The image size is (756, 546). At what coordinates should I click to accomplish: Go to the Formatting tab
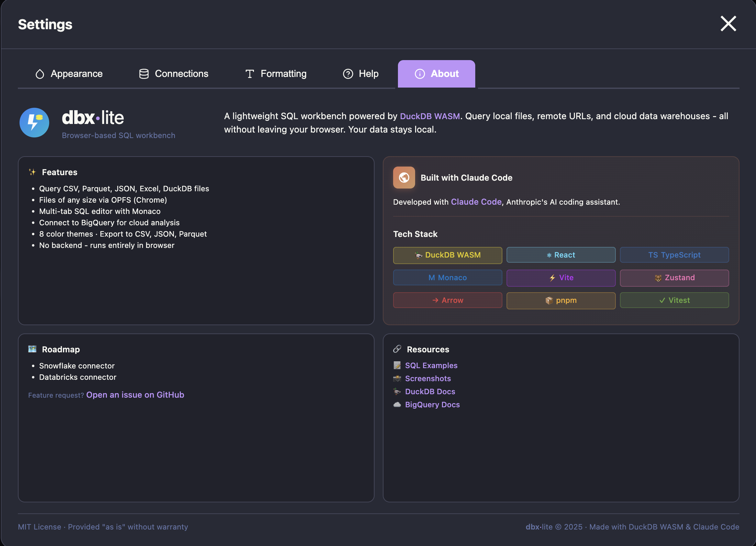tap(276, 74)
